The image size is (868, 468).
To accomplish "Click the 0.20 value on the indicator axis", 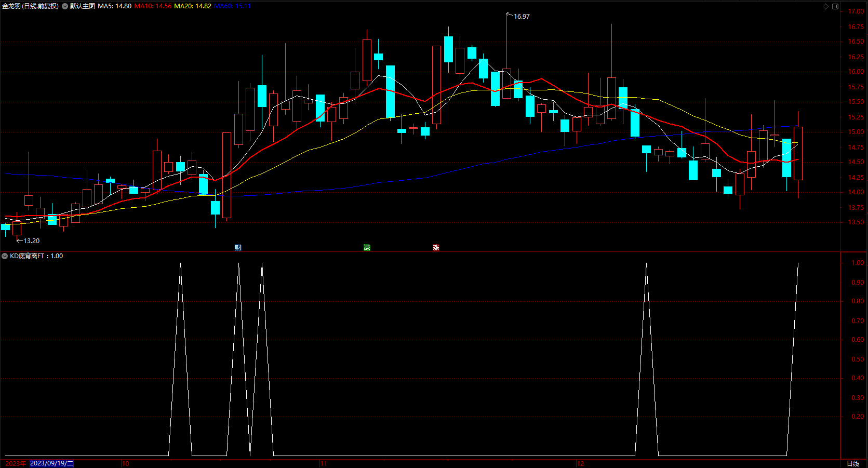I will coord(858,417).
